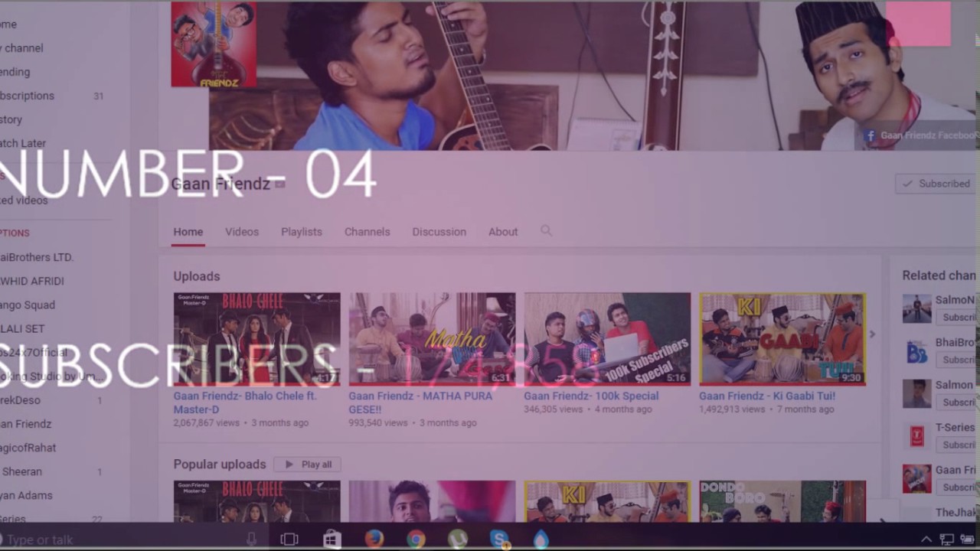Open video link Gaan Friendz- 100k Special
This screenshot has width=980, height=551.
591,396
